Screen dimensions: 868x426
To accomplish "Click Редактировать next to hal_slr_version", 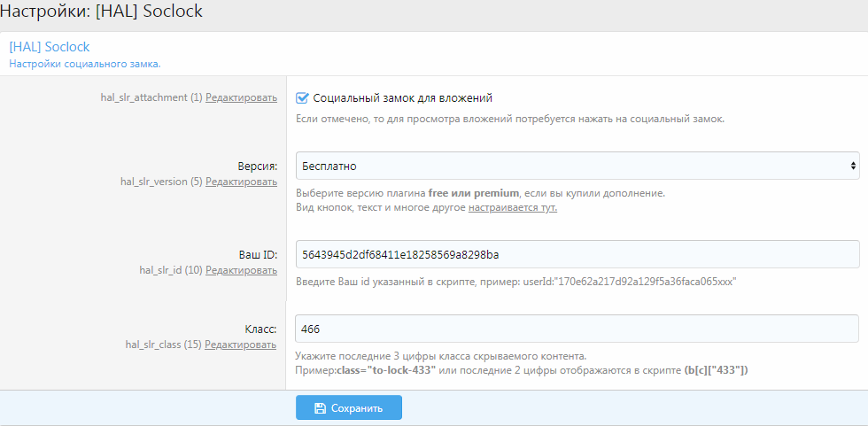I will coord(241,182).
